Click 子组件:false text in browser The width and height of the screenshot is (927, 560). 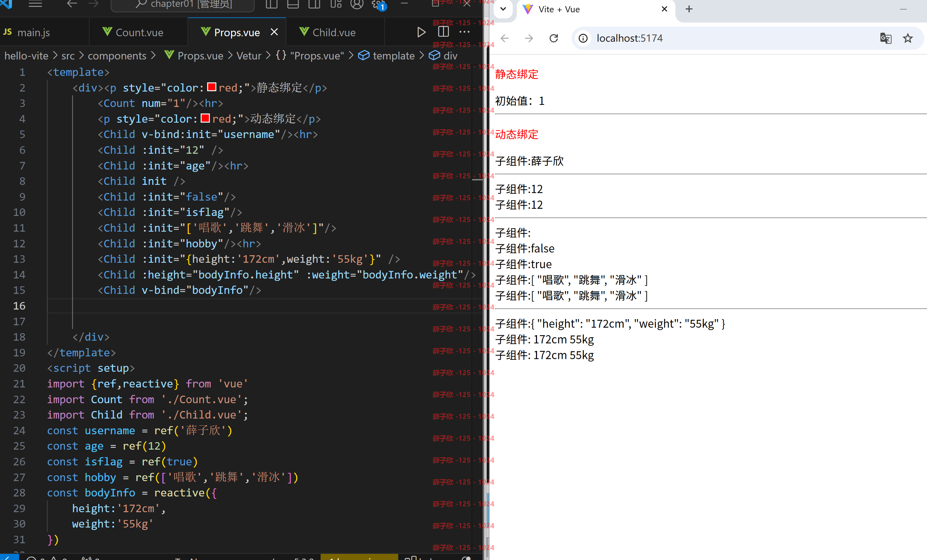click(525, 248)
